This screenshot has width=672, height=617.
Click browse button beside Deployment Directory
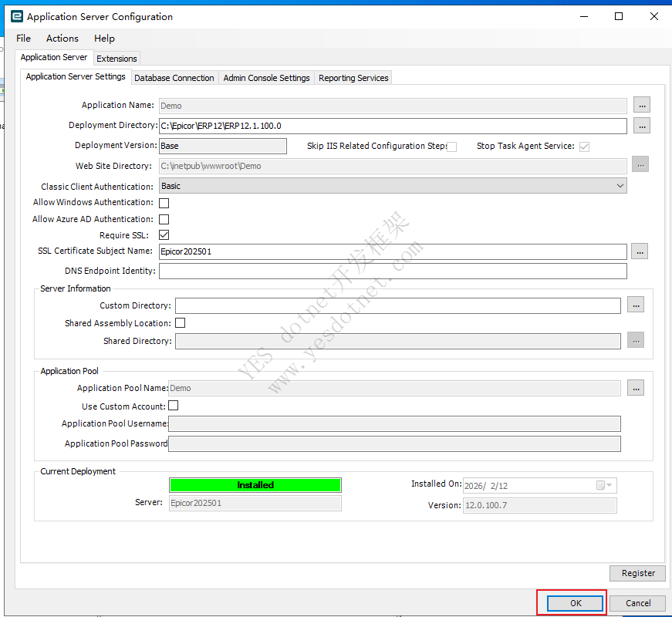tap(642, 126)
